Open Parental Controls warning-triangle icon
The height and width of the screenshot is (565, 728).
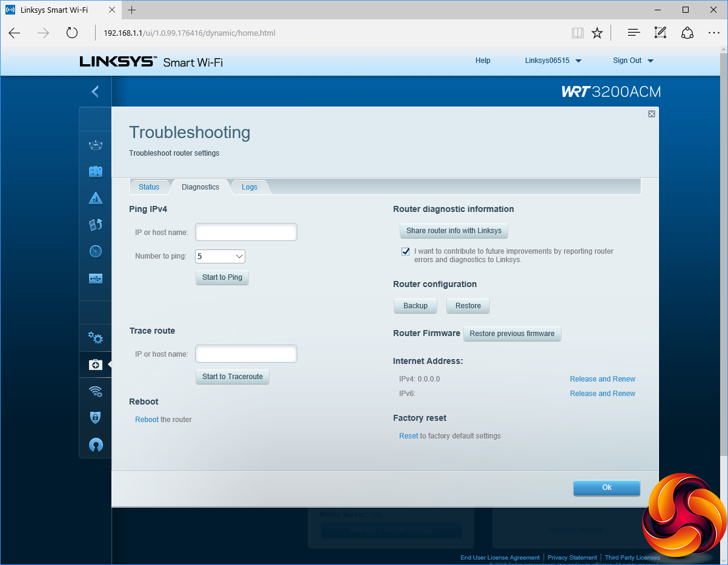(x=95, y=198)
